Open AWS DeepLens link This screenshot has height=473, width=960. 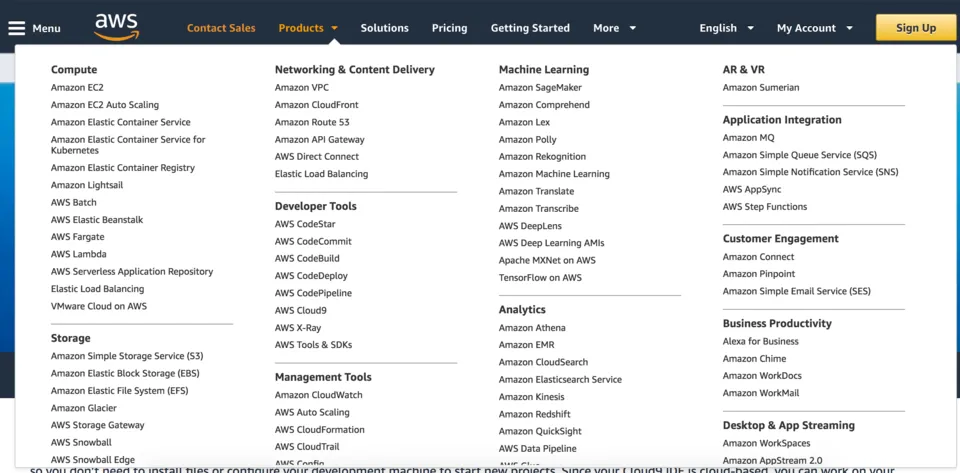click(x=530, y=226)
